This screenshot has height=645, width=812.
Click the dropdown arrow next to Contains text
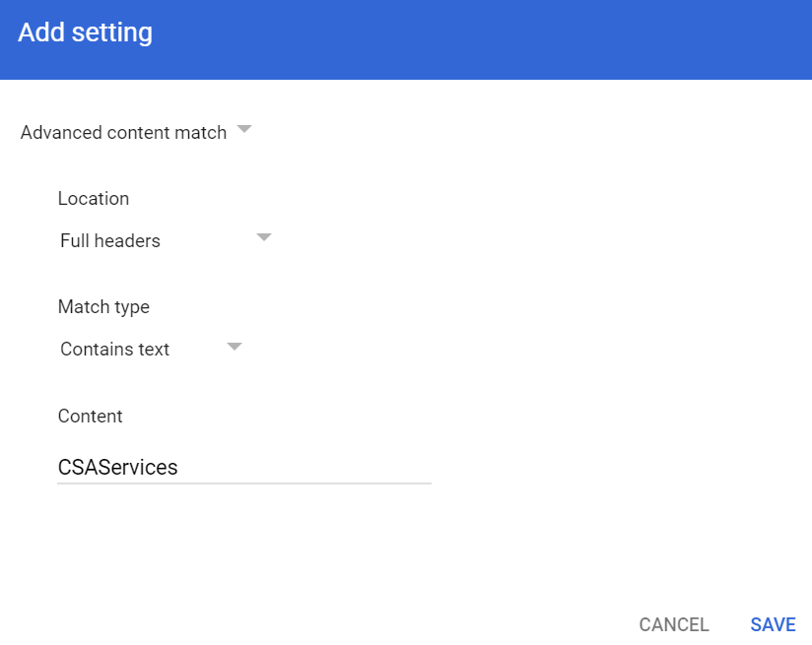234,346
